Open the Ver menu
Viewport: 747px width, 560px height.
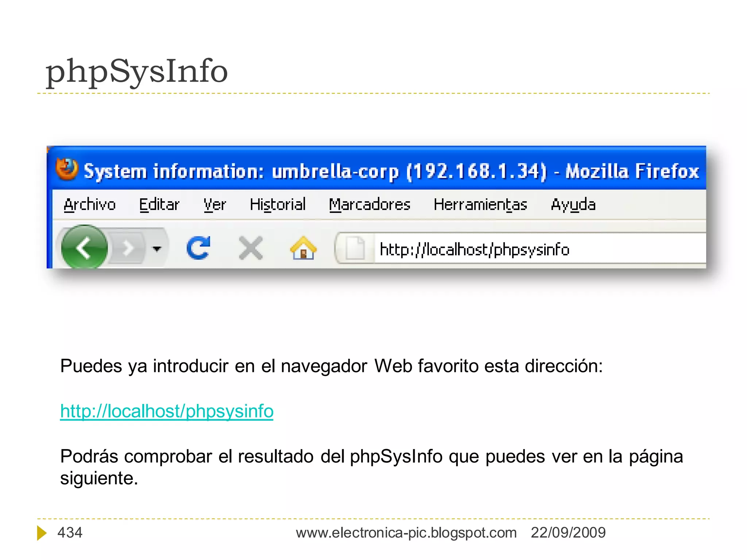tap(215, 205)
